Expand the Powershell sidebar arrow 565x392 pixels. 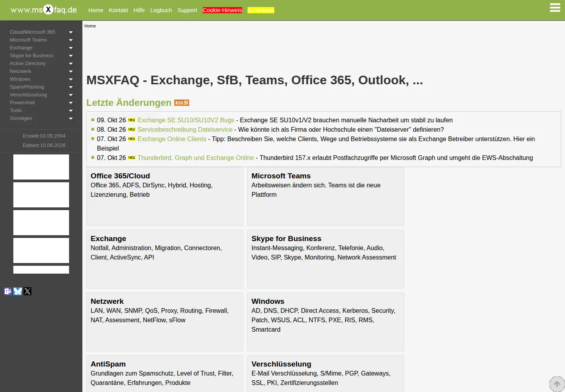71,103
